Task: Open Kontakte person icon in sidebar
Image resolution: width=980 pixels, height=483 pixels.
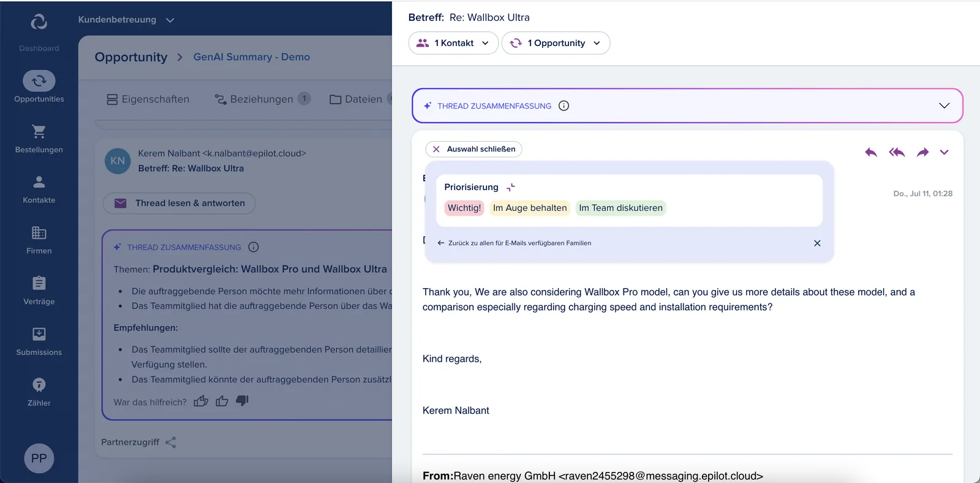Action: tap(39, 182)
